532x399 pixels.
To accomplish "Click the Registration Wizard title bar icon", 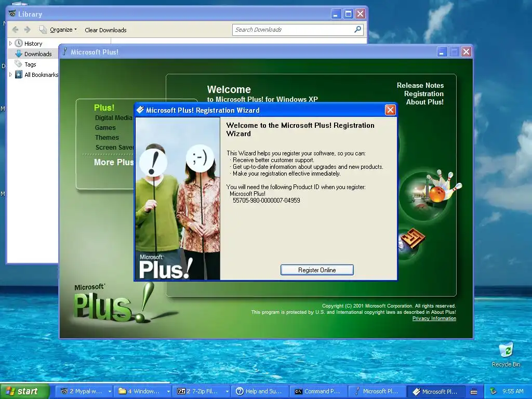I will [x=140, y=110].
